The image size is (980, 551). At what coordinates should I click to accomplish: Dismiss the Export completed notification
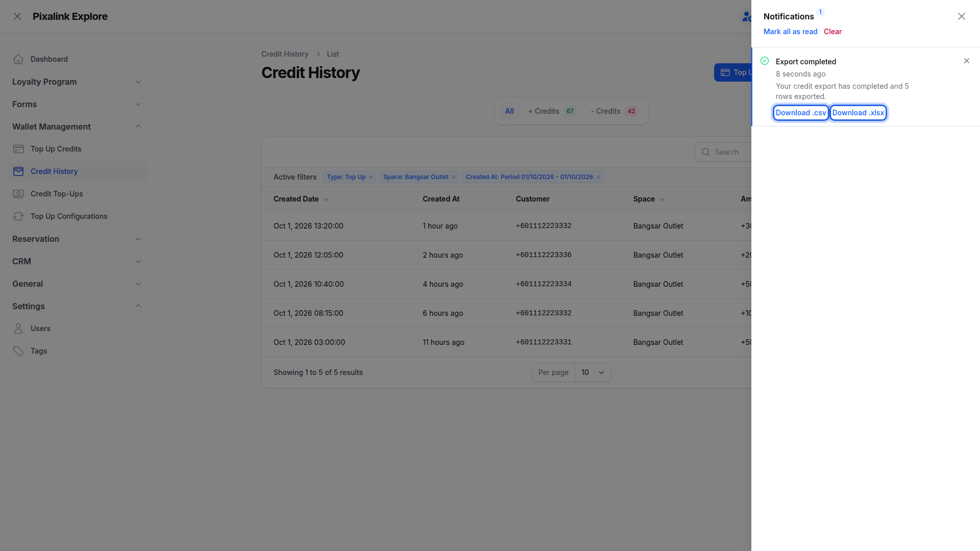(x=967, y=61)
